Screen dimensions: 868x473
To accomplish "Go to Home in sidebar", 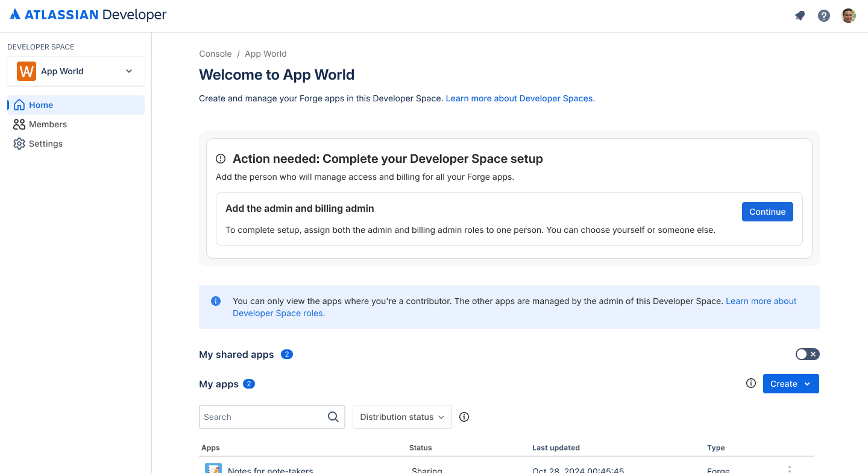I will pyautogui.click(x=41, y=105).
